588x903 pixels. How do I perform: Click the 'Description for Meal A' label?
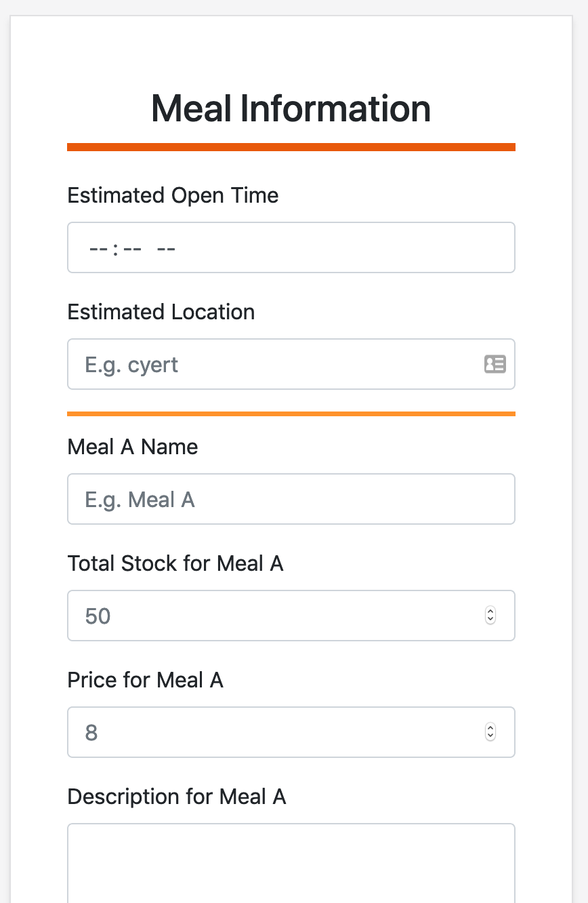coord(177,797)
